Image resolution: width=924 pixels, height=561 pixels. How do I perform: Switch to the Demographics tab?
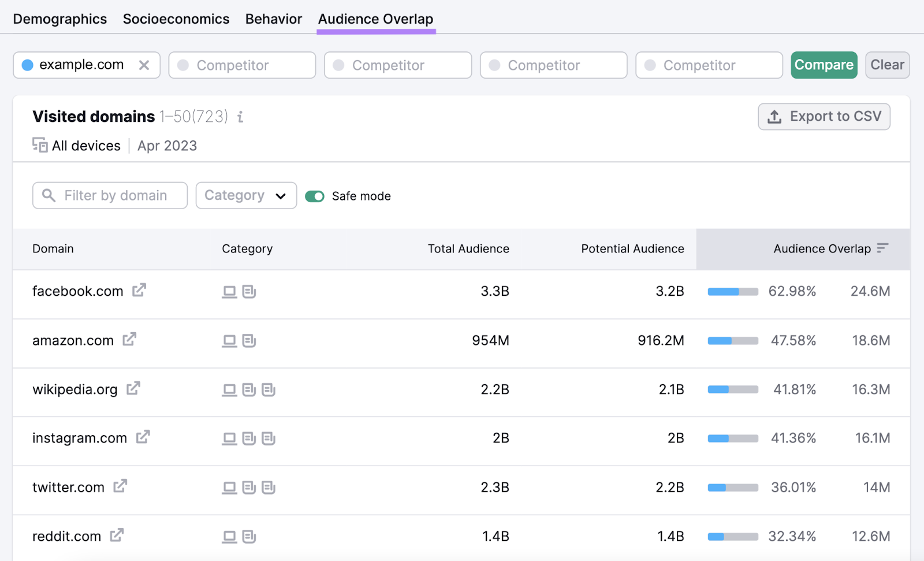pos(59,18)
